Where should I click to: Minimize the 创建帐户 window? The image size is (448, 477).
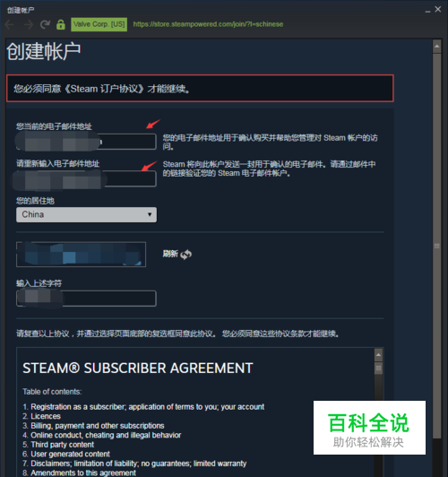tap(427, 11)
